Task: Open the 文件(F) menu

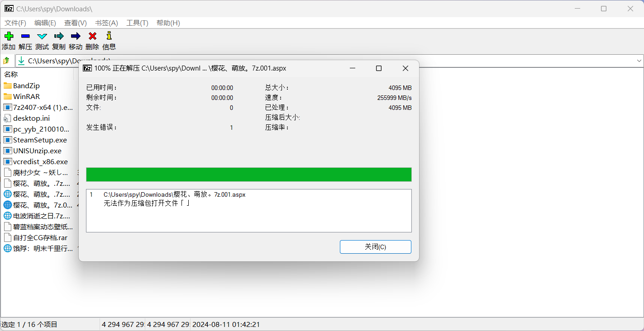Action: pos(15,23)
